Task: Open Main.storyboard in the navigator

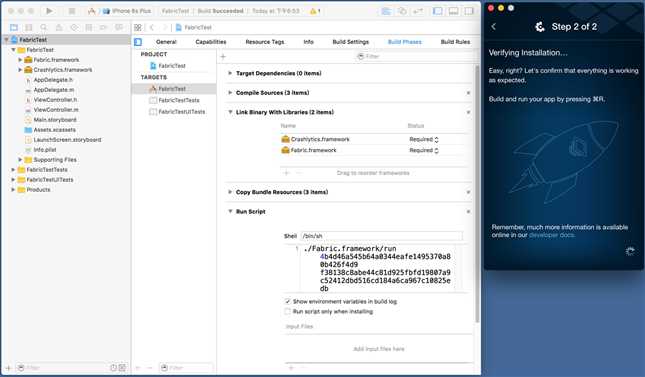Action: (55, 120)
